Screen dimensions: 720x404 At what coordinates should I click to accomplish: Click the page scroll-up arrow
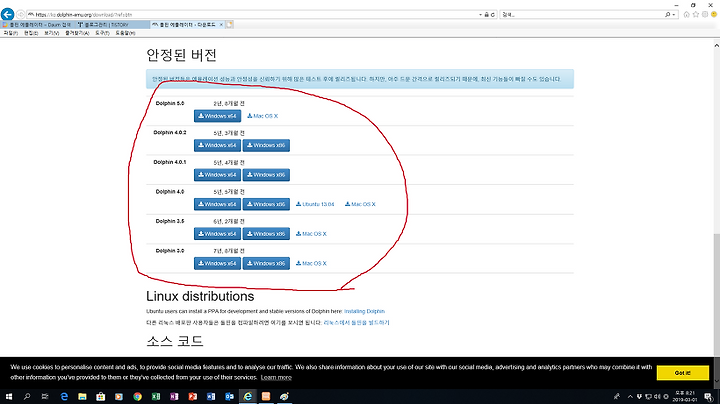click(x=716, y=45)
